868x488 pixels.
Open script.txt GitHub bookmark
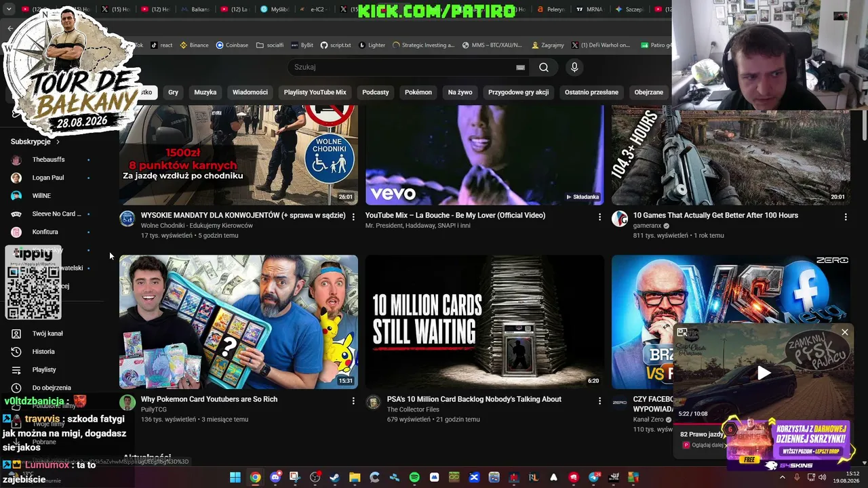click(336, 45)
